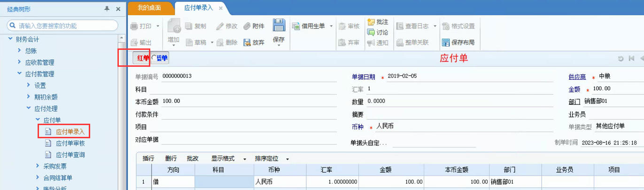
Task: Click the 删行 button
Action: tap(171, 158)
